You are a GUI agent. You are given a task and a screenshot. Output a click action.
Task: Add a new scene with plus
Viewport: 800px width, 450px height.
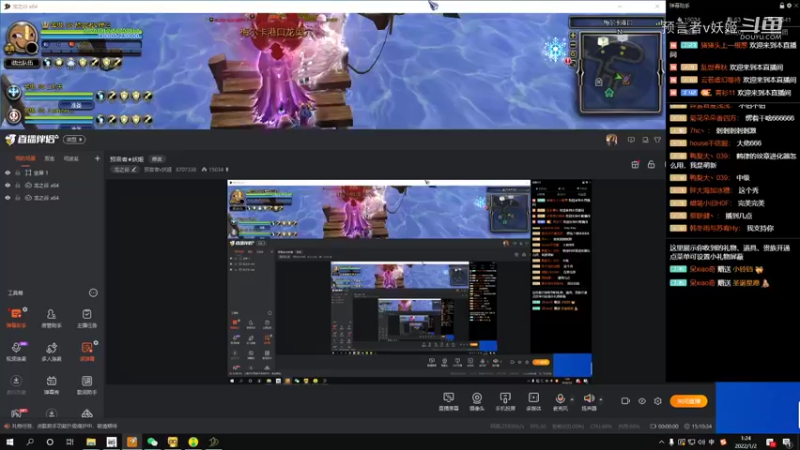pos(97,159)
